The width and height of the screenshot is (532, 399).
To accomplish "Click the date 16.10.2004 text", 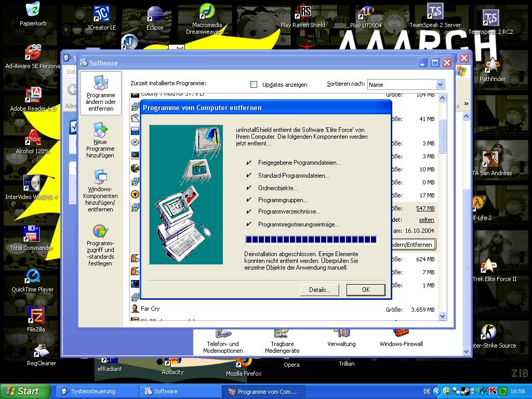I will (419, 231).
